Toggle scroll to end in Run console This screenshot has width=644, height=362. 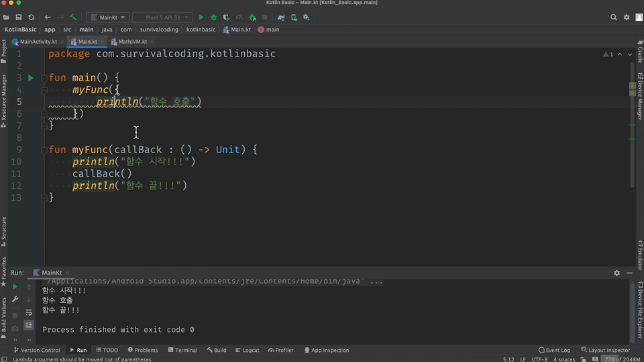[x=29, y=325]
